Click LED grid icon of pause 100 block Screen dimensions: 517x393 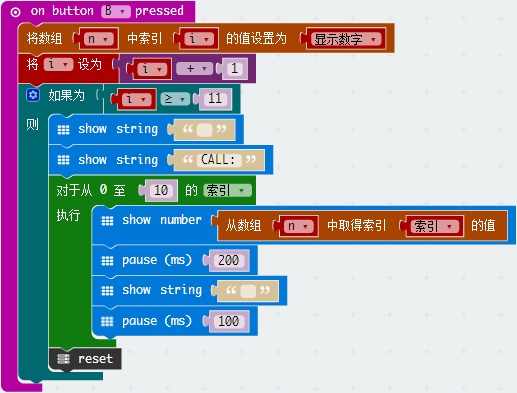[x=107, y=321]
